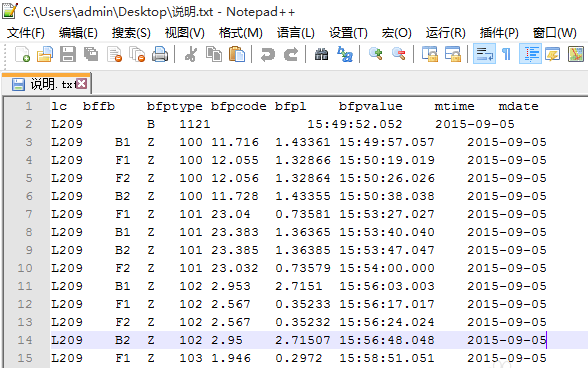Click the value '2.71507' in line 14

(303, 340)
